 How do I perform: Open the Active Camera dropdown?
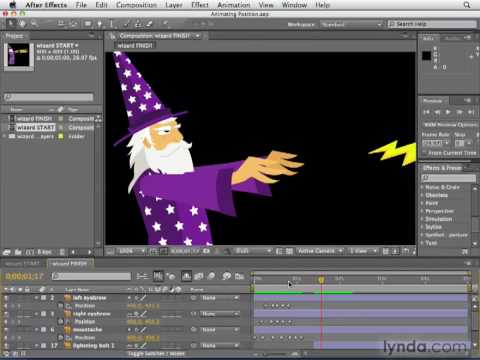[x=320, y=251]
